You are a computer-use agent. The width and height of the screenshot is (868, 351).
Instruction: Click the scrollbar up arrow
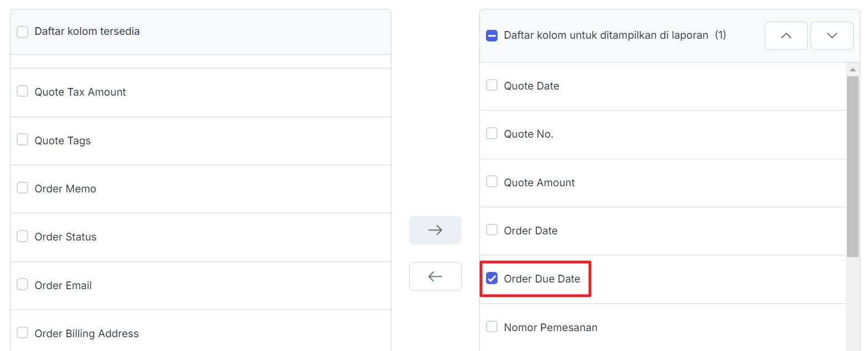point(853,70)
